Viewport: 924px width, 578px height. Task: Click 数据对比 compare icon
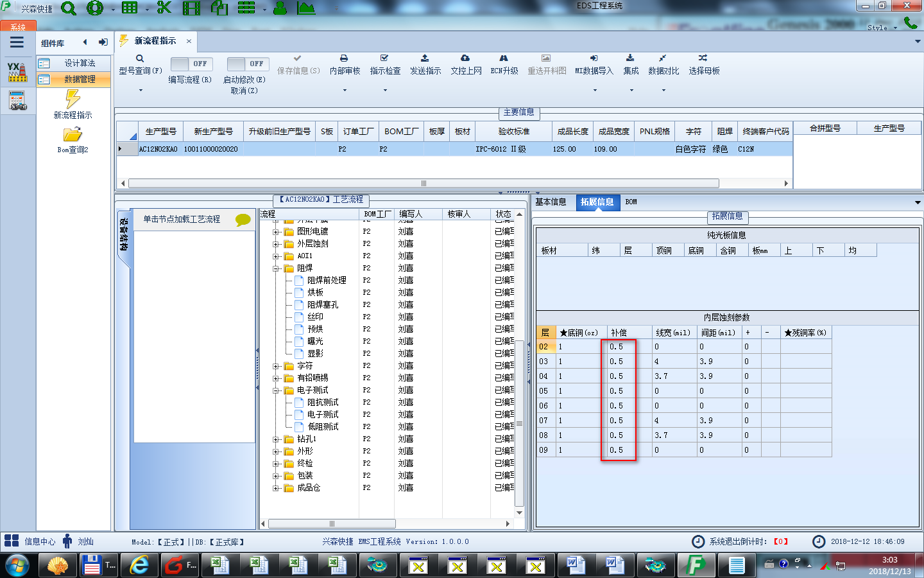[x=662, y=58]
